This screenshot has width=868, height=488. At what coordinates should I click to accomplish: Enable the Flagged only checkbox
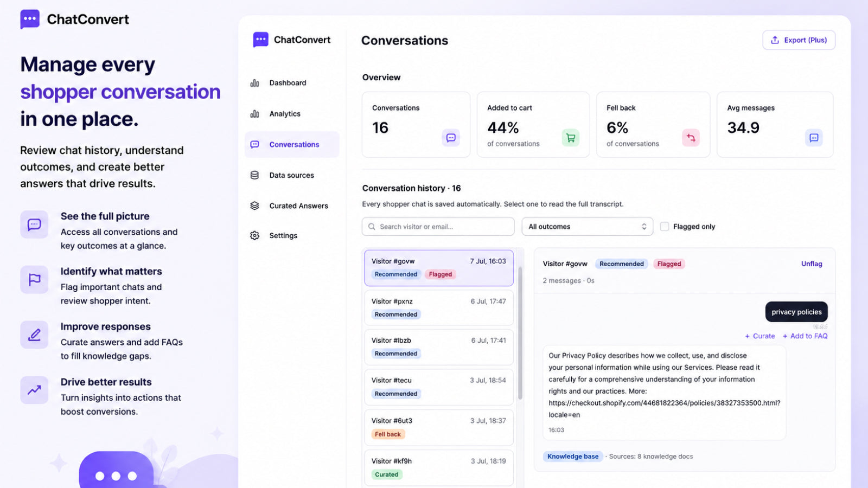(x=665, y=227)
